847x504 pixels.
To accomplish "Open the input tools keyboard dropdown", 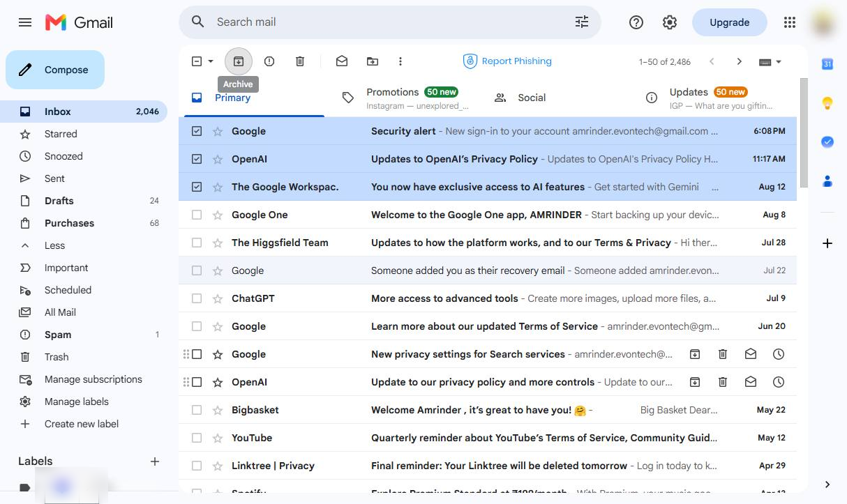I will click(770, 61).
